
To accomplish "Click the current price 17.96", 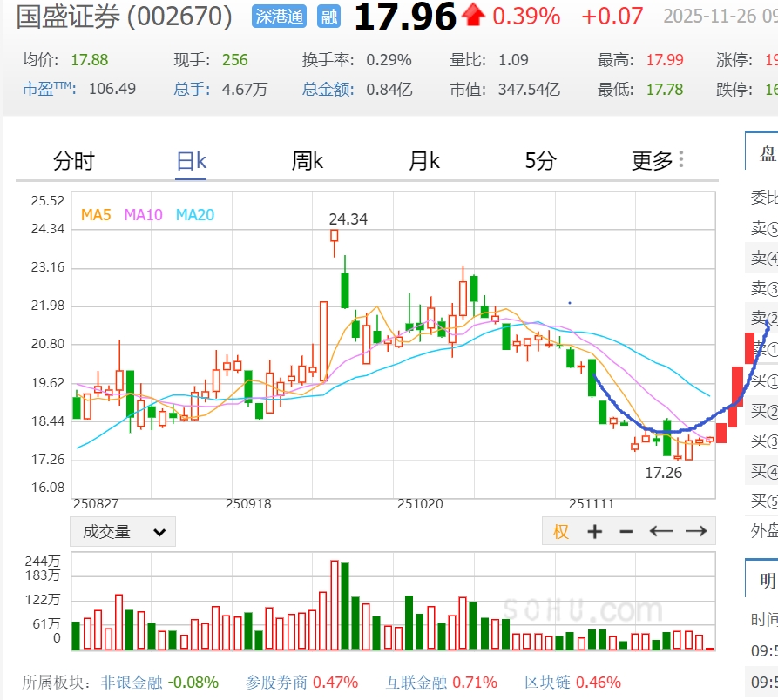I will (405, 17).
